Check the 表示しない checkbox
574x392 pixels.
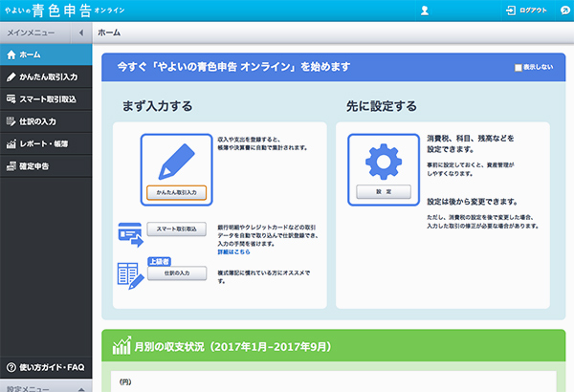[x=518, y=68]
